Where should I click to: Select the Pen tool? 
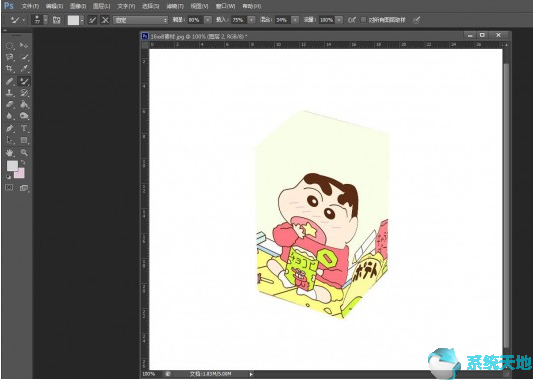coord(10,128)
